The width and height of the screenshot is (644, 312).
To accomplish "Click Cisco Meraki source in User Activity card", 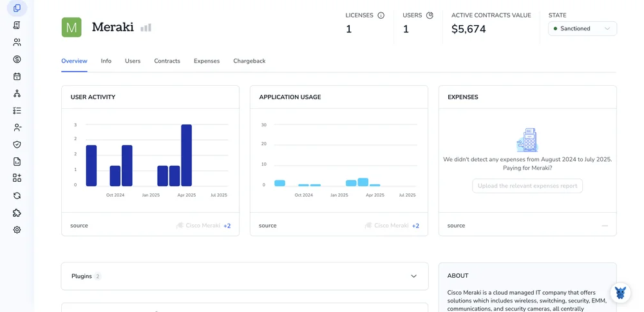I will [x=198, y=226].
